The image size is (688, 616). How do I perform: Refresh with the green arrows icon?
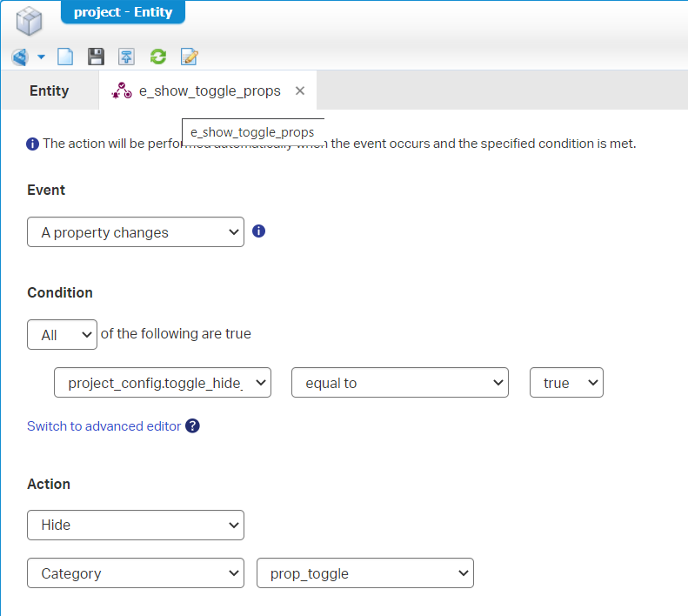click(x=157, y=57)
